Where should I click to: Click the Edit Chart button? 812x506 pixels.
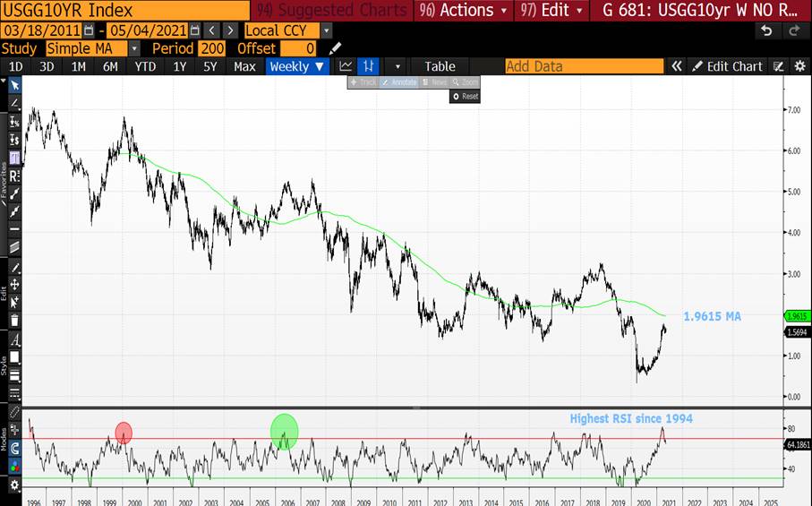tap(727, 66)
